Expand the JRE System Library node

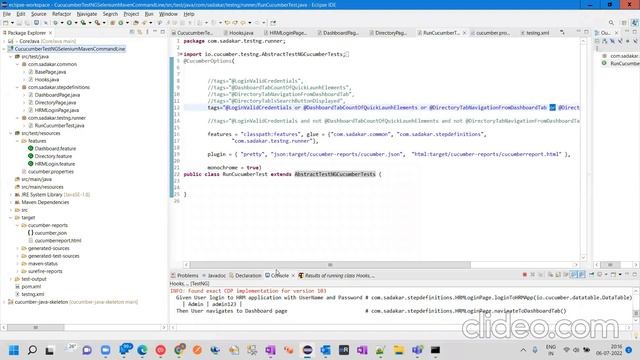click(x=11, y=195)
